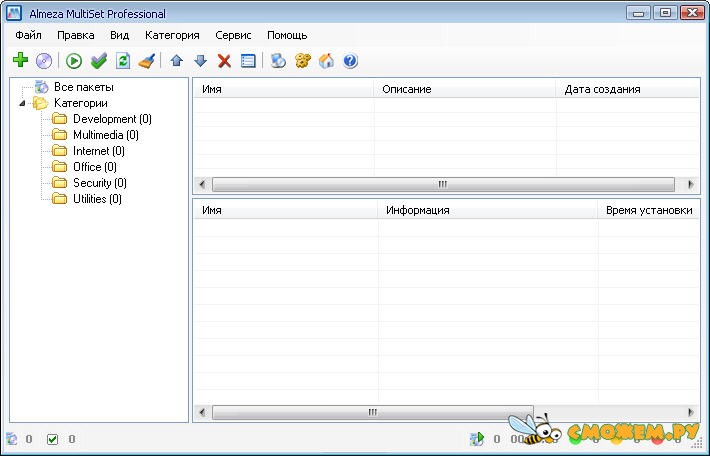Collapse the Категории tree node arrow

(22, 103)
